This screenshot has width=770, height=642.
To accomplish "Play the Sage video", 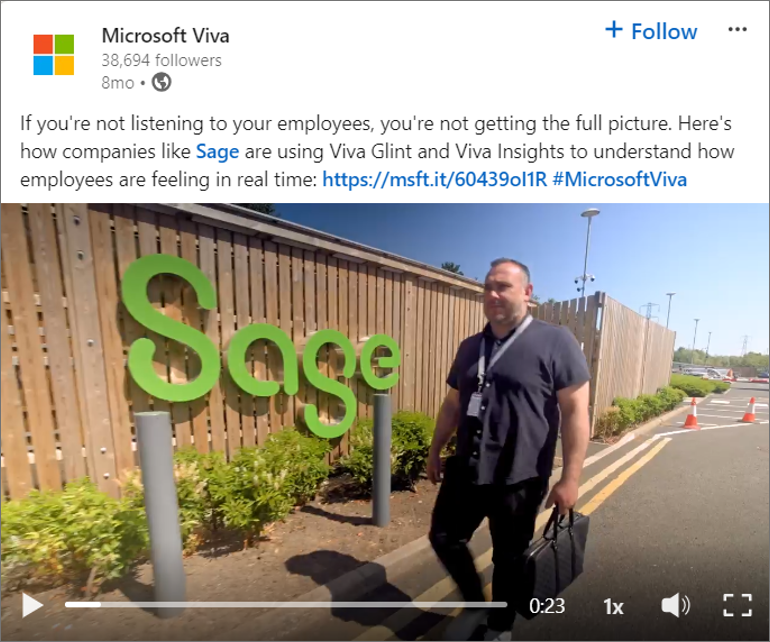I will click(32, 605).
